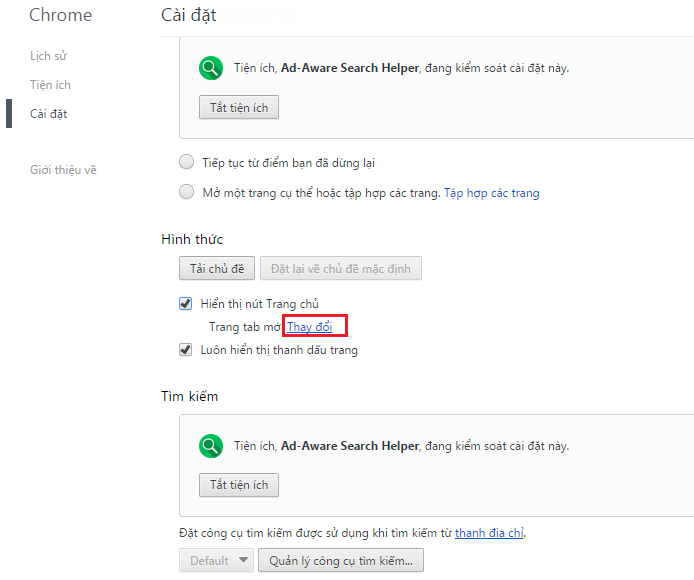The image size is (694, 580).
Task: Follow the 'thanh địa chỉ' link
Action: tap(489, 533)
